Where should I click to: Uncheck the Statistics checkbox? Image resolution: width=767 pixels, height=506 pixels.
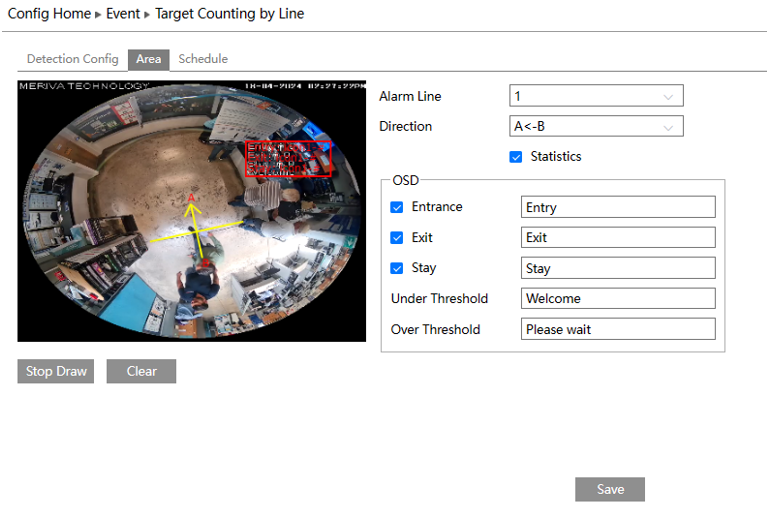point(516,157)
